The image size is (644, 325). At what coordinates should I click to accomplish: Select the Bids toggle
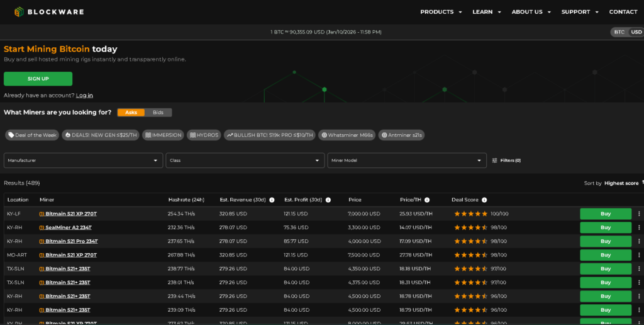pyautogui.click(x=158, y=113)
